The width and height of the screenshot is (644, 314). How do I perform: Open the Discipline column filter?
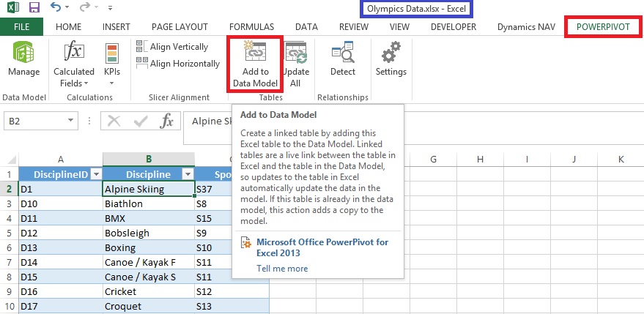pos(188,174)
